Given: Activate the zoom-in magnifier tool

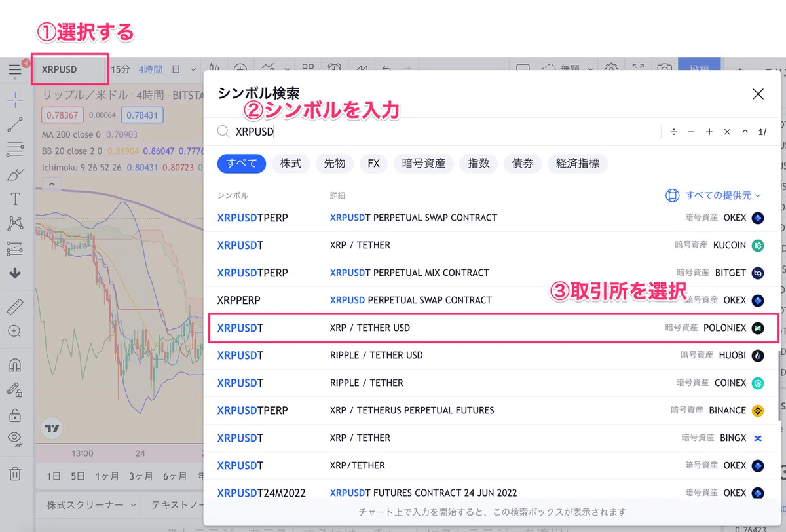Looking at the screenshot, I should [15, 332].
